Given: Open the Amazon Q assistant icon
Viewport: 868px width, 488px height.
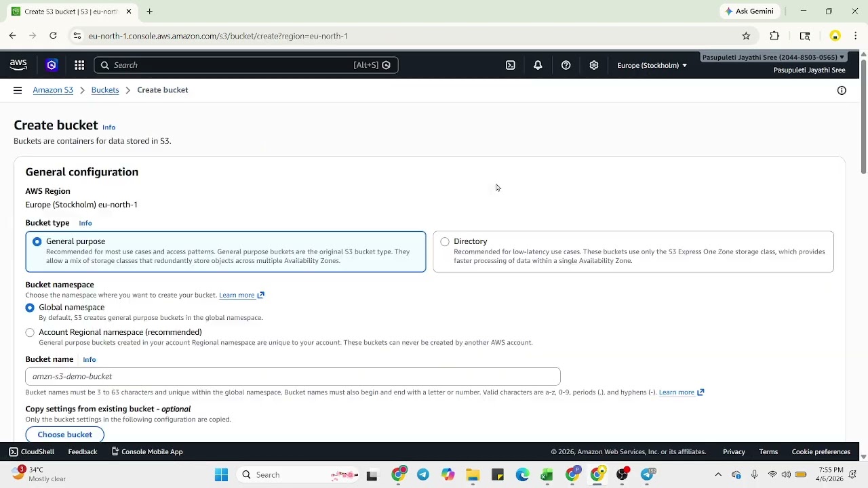Looking at the screenshot, I should pos(52,65).
